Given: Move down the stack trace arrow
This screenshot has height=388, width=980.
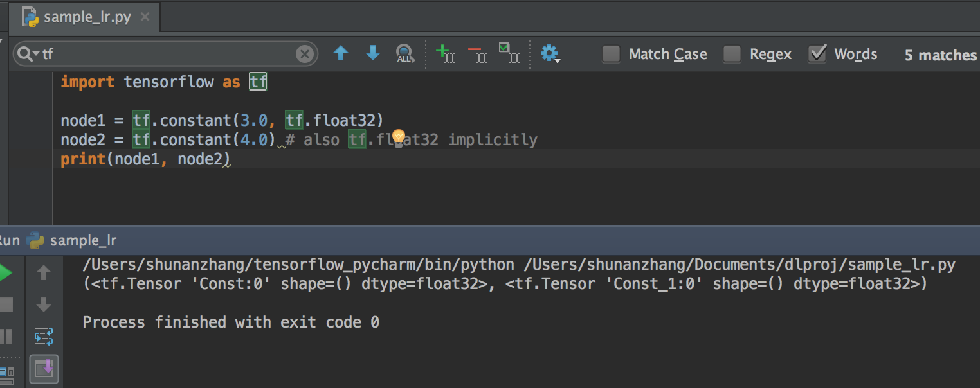Looking at the screenshot, I should tap(44, 304).
